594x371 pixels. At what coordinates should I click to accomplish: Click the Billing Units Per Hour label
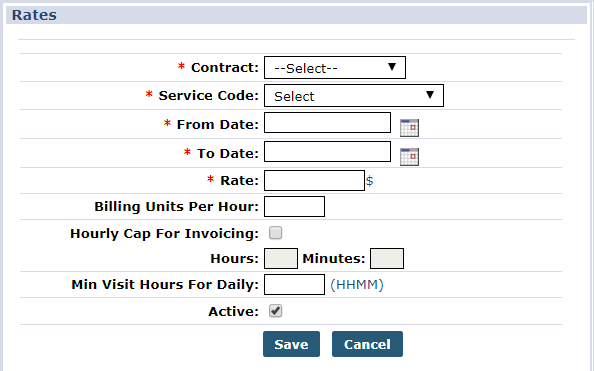176,207
